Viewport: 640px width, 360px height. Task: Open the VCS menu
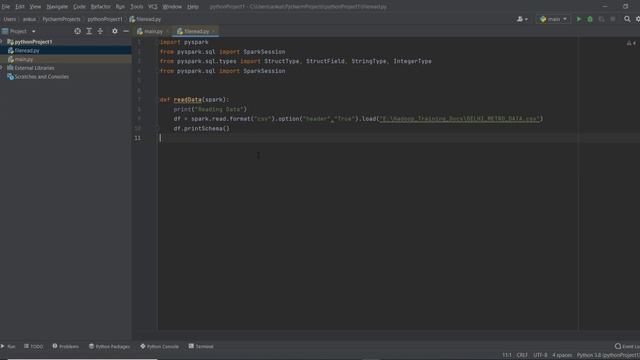pos(153,7)
